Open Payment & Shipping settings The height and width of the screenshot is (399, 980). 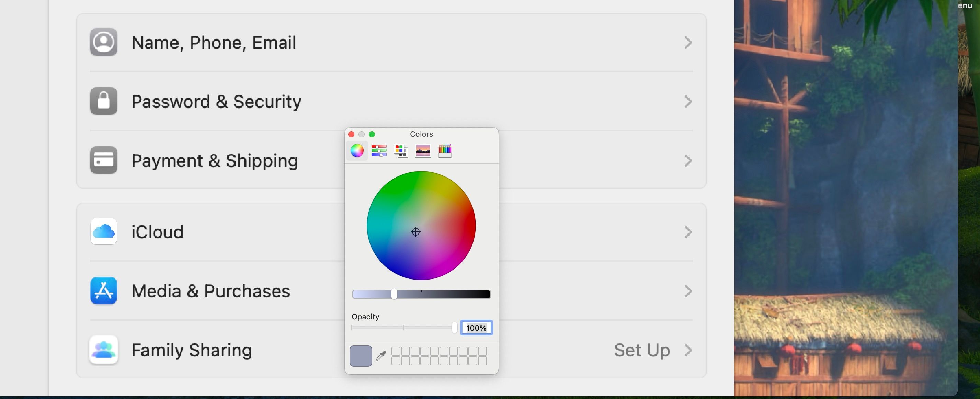pyautogui.click(x=391, y=160)
